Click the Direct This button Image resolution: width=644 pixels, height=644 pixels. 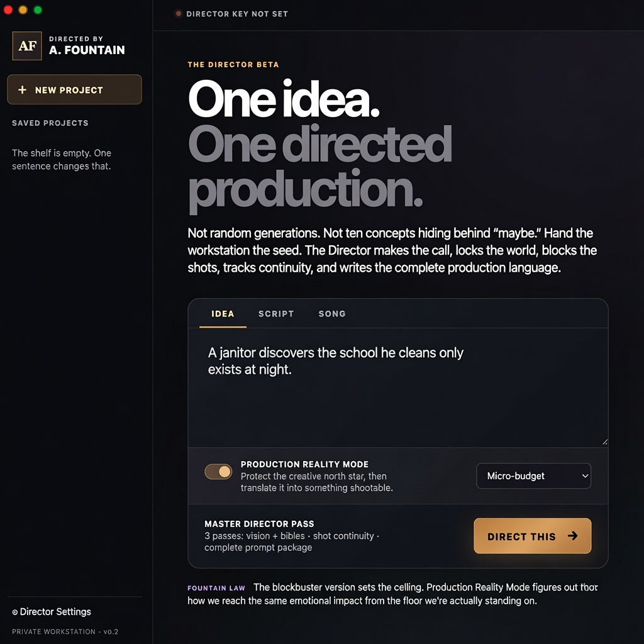point(532,536)
